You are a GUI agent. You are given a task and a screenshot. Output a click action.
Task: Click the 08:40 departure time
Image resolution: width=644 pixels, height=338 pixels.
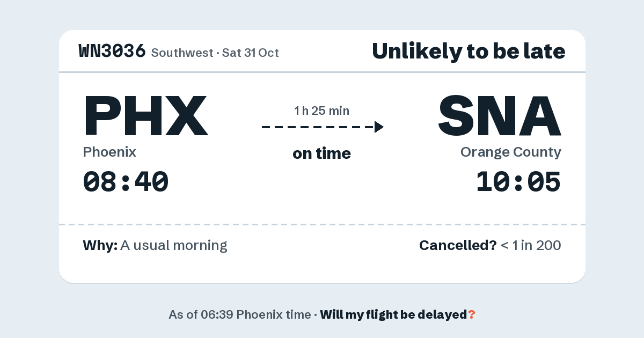[x=126, y=182]
